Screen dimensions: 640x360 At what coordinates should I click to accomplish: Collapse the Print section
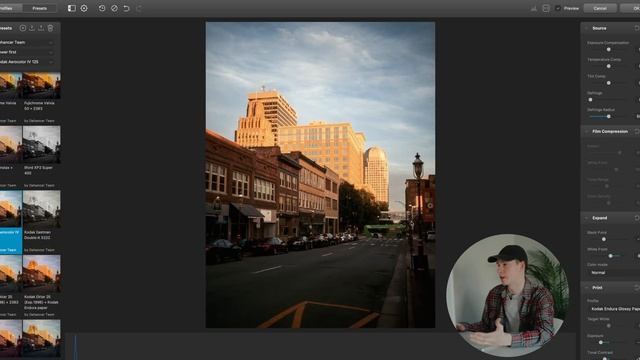pos(587,288)
